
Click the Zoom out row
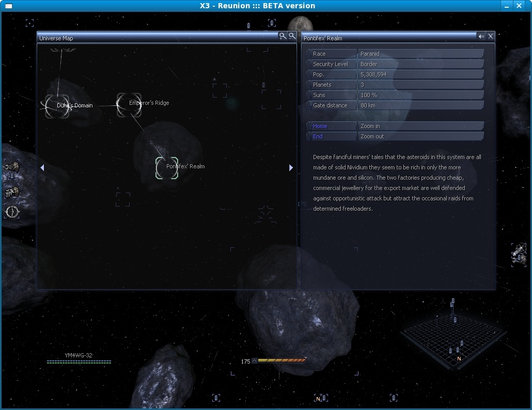pos(421,136)
